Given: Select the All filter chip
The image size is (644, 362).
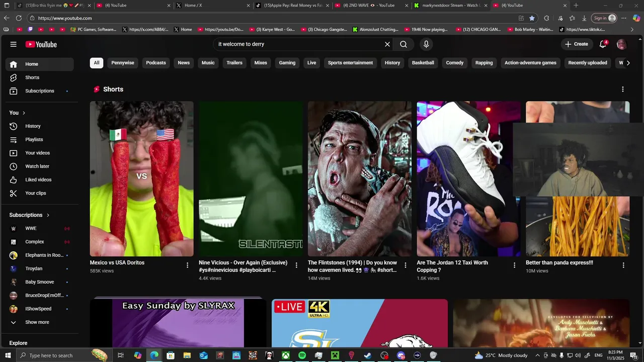Looking at the screenshot, I should 97,63.
